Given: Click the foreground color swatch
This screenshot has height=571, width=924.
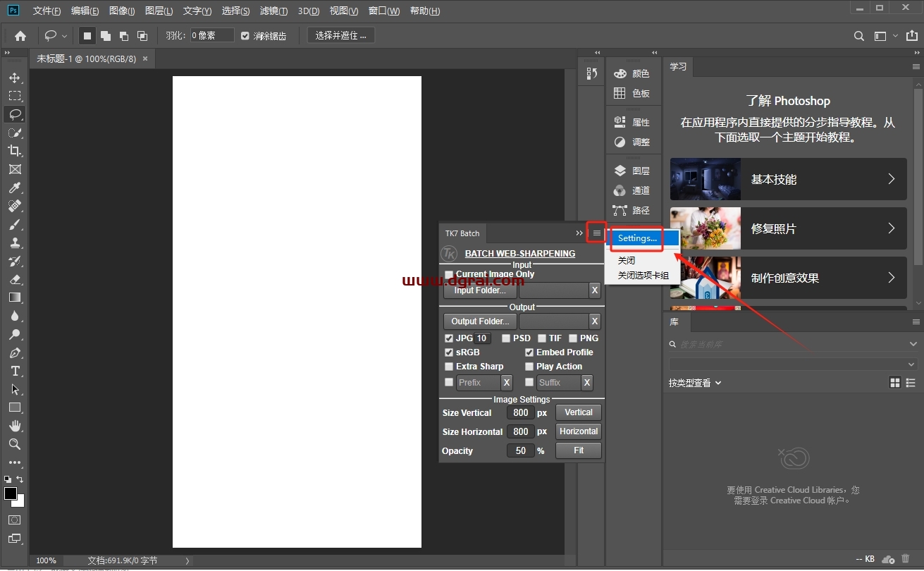Looking at the screenshot, I should click(11, 493).
